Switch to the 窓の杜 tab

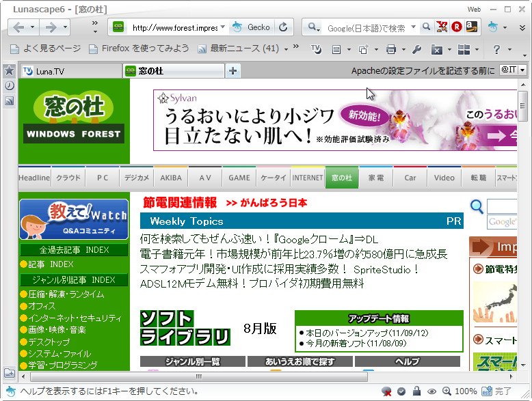point(174,71)
